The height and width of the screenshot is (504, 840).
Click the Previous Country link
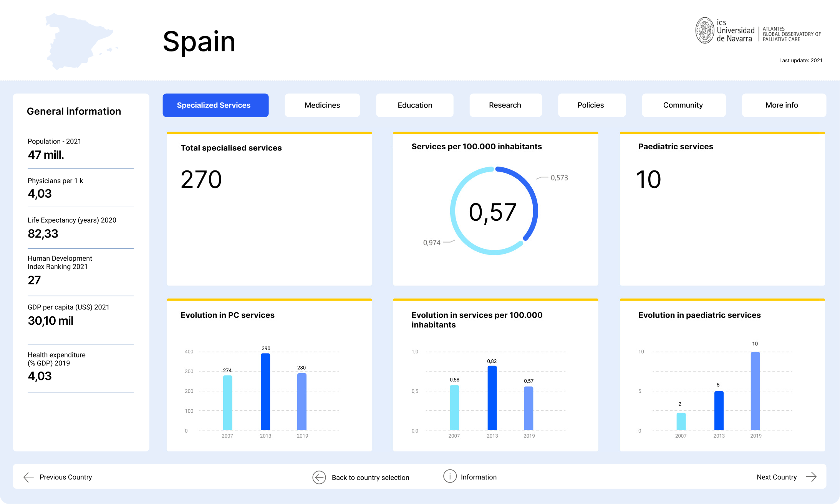[x=66, y=477]
